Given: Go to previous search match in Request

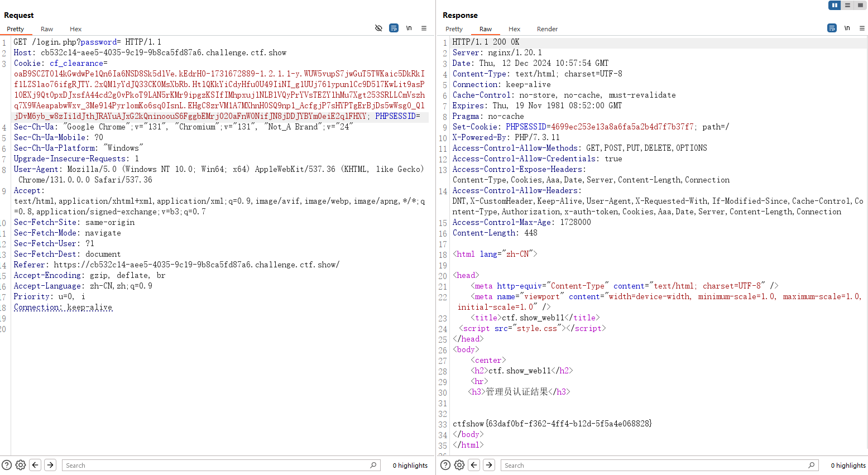Looking at the screenshot, I should pos(35,465).
